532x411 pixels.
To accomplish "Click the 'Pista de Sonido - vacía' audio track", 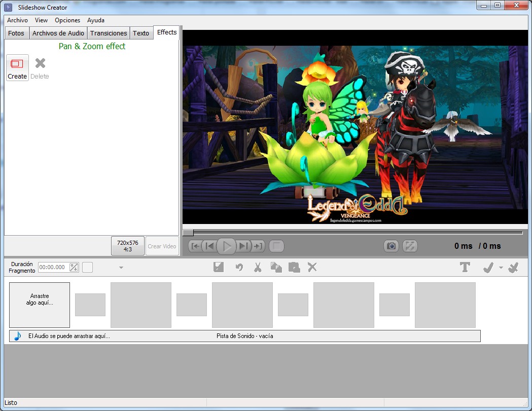I will [244, 336].
